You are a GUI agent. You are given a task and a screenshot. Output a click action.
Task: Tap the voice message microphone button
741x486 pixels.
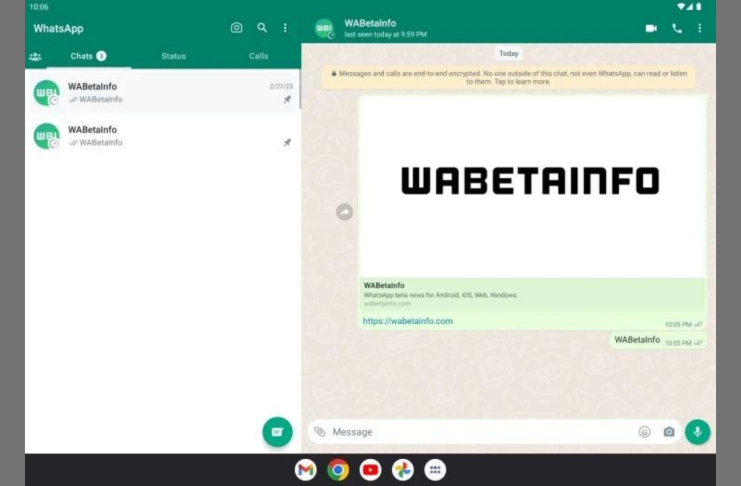point(698,432)
